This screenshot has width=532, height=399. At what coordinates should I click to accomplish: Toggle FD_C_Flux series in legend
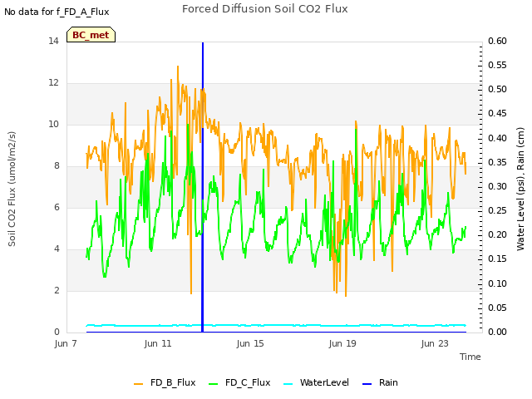coord(239,382)
